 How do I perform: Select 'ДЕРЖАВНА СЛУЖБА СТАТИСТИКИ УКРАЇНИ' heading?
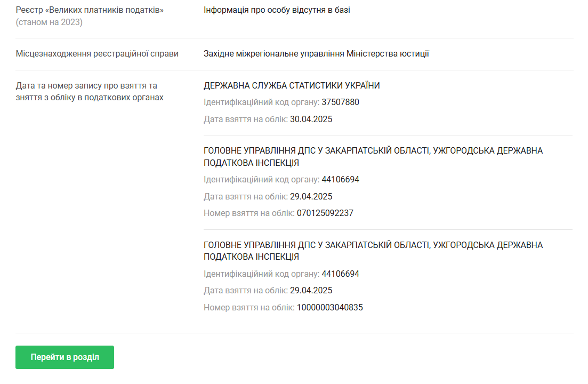[292, 85]
